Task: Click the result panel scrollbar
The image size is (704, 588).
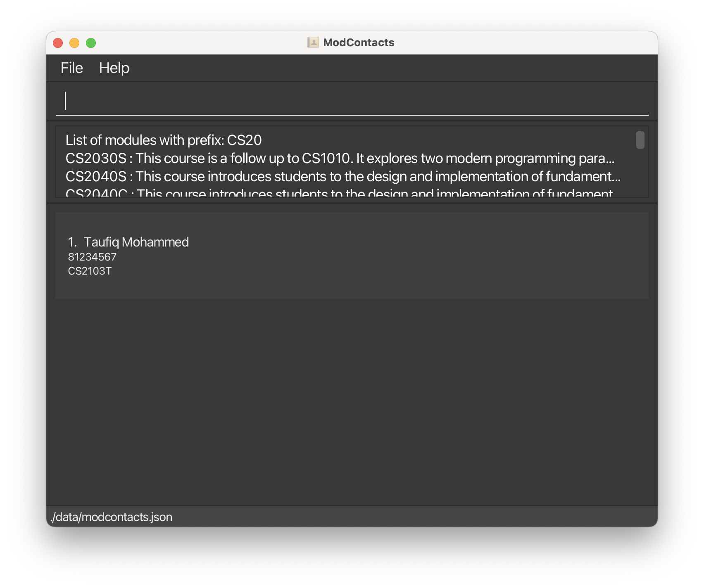Action: [641, 140]
